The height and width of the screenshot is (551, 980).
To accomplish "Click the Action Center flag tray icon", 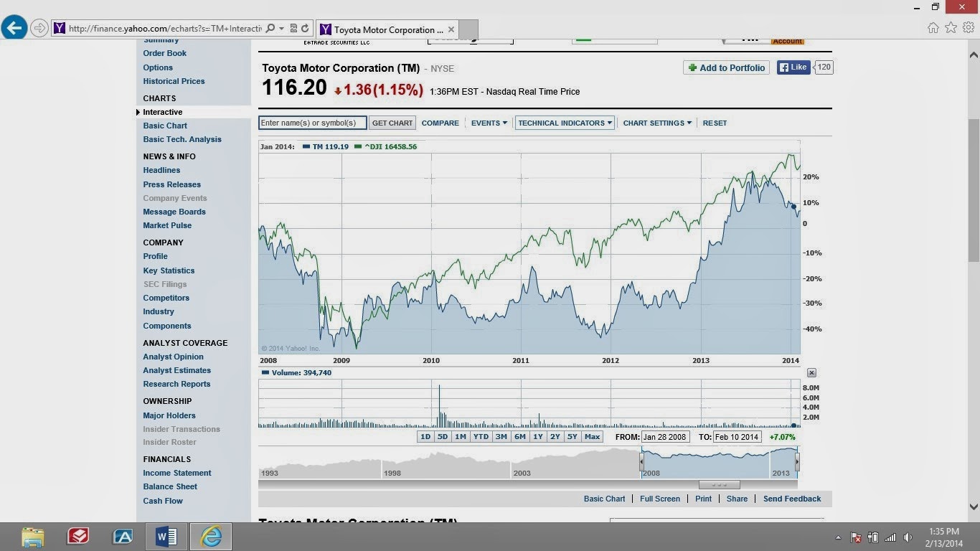I will [855, 537].
